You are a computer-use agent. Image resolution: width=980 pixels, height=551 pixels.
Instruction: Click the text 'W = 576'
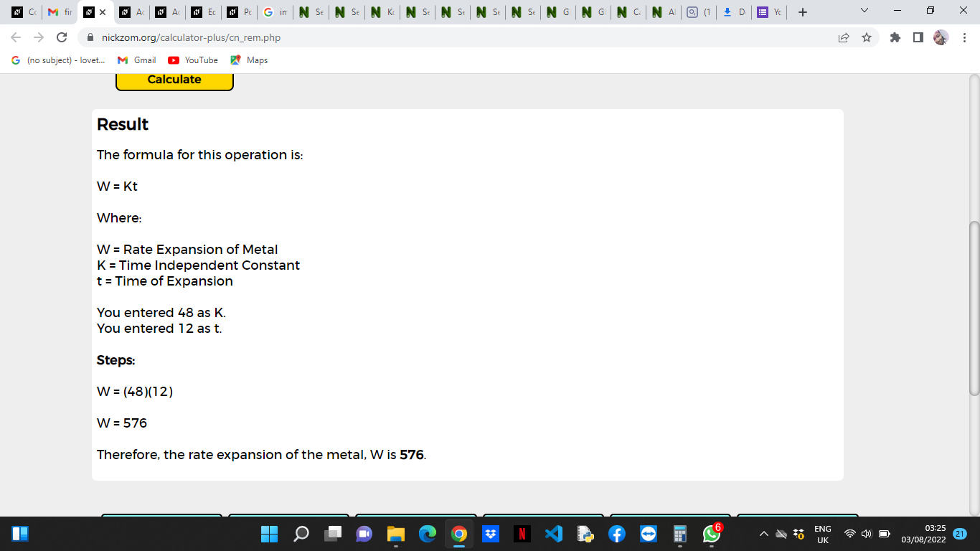[122, 423]
